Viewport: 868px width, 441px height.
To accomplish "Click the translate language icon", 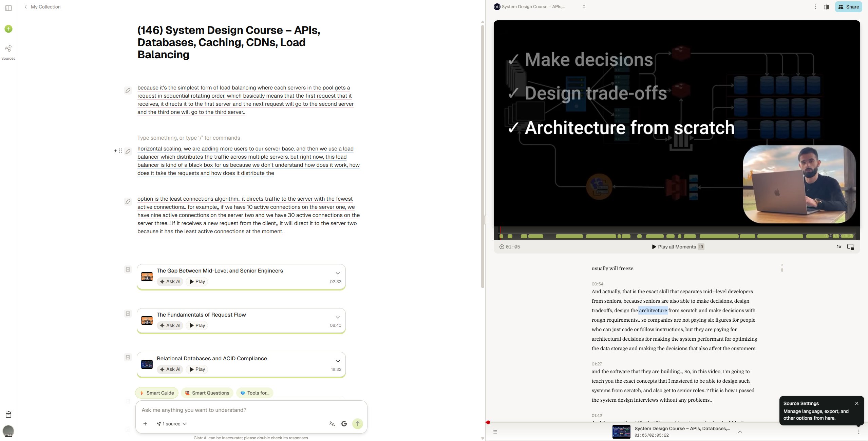I will (x=332, y=424).
